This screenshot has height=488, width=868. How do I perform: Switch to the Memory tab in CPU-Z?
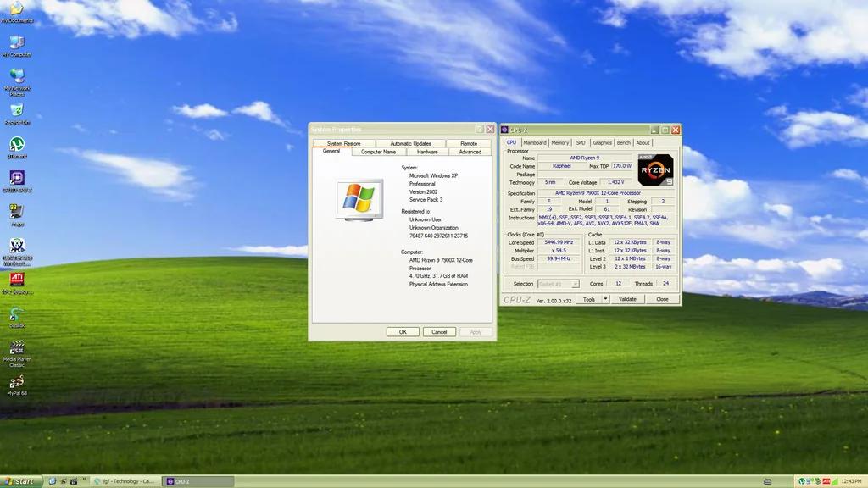(559, 142)
